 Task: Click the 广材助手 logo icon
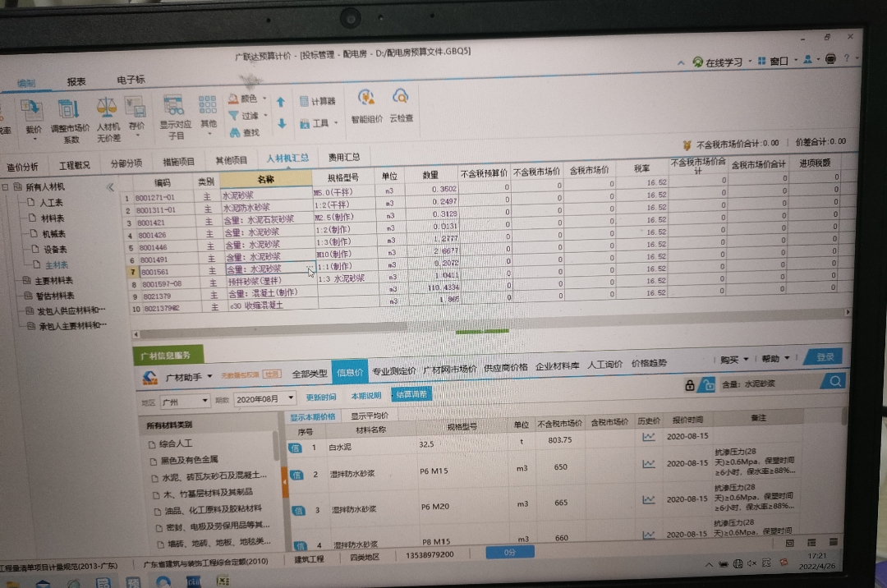point(150,378)
